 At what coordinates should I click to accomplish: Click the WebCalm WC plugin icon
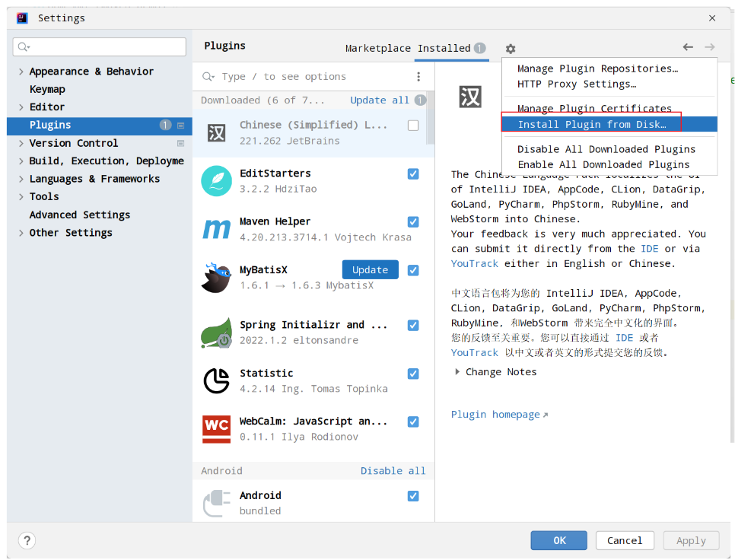pos(216,429)
